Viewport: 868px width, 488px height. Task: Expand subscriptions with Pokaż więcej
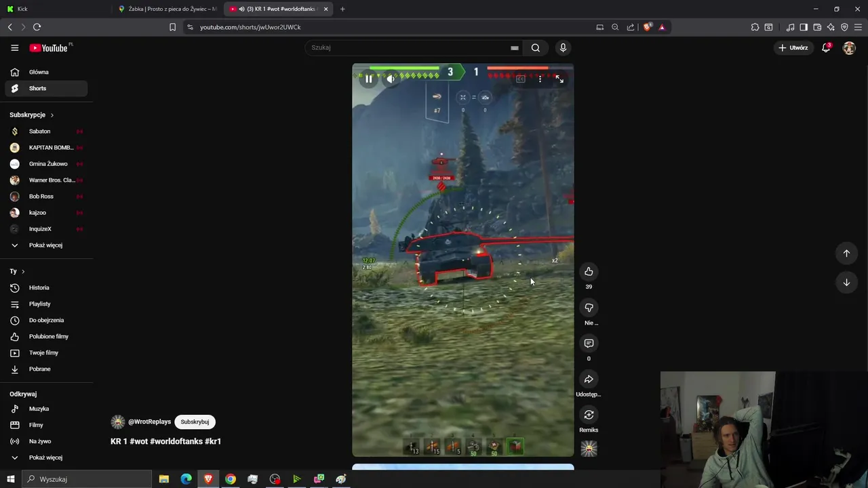45,245
